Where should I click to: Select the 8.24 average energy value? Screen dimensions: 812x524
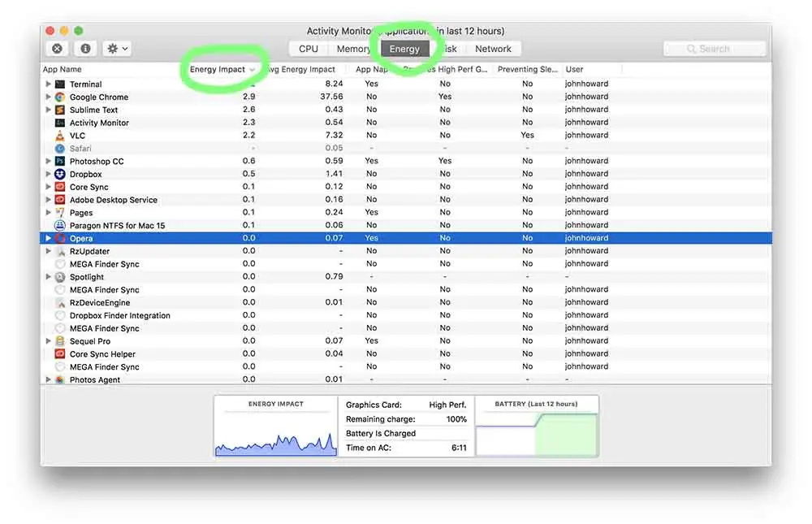(334, 84)
